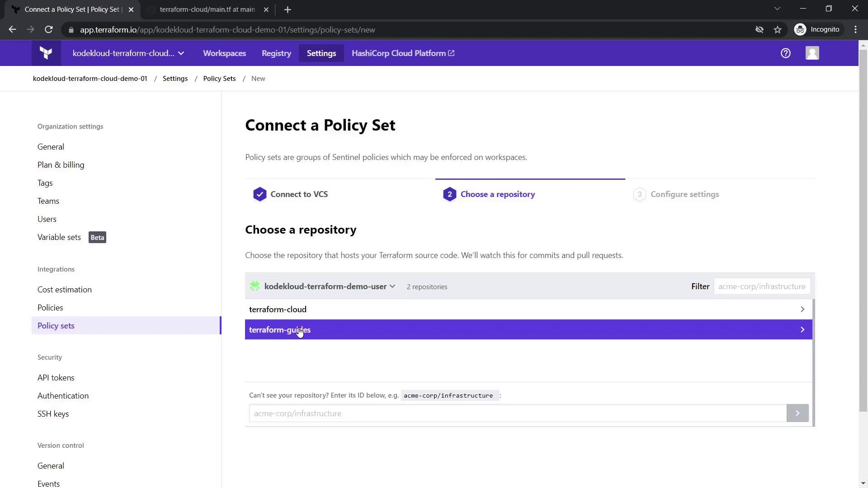Click the arrow button next to repository ID field
Viewport: 868px width, 488px height.
797,413
